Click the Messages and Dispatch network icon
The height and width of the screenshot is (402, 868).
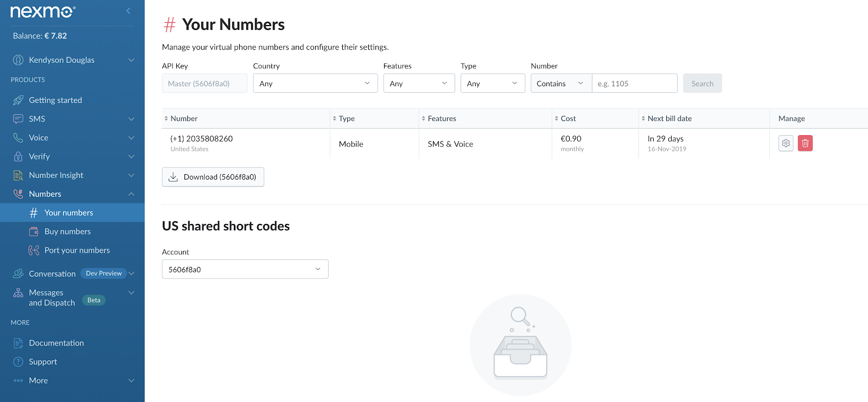point(18,292)
